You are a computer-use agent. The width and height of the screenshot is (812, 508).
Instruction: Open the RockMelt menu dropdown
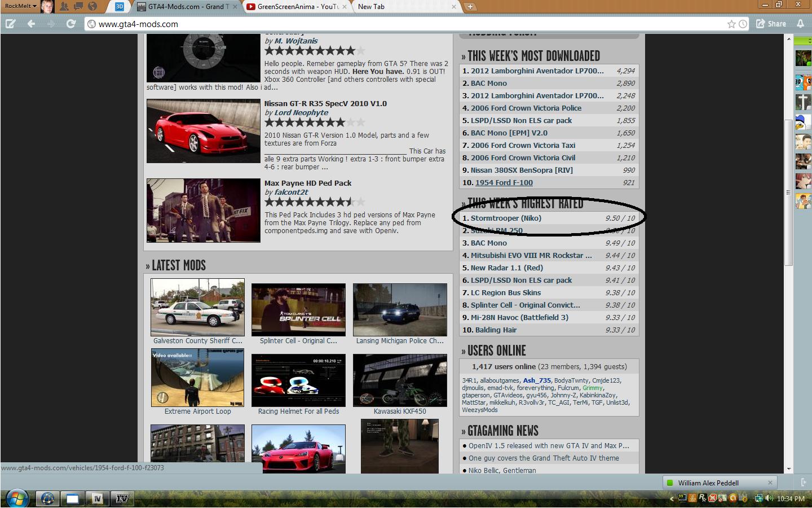[20, 6]
